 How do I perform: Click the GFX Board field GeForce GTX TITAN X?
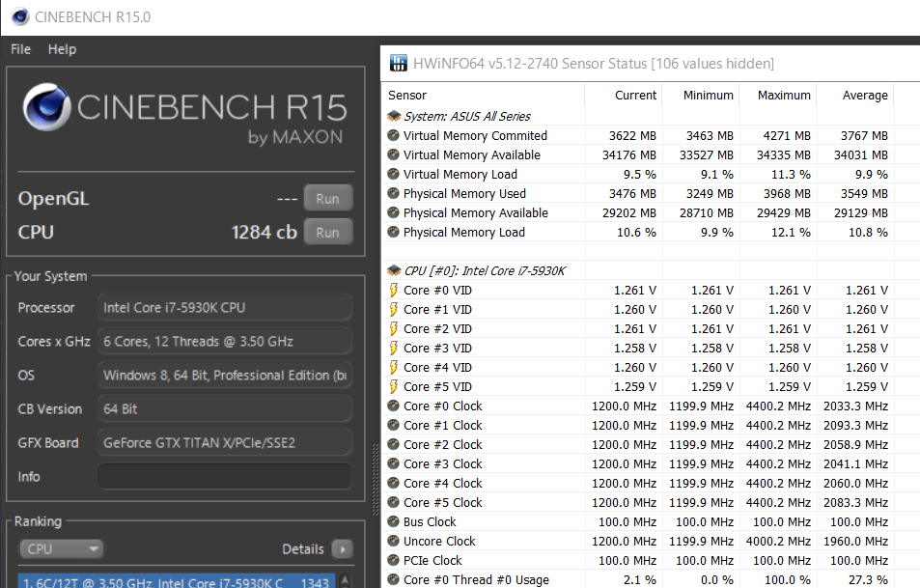pos(225,442)
